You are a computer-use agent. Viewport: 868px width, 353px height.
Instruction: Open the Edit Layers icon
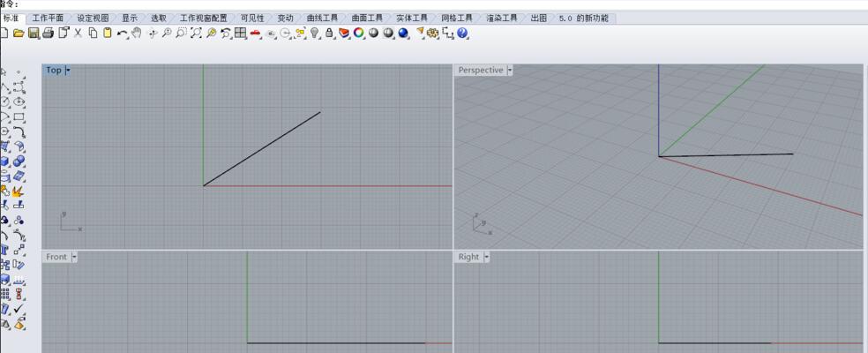click(x=344, y=34)
